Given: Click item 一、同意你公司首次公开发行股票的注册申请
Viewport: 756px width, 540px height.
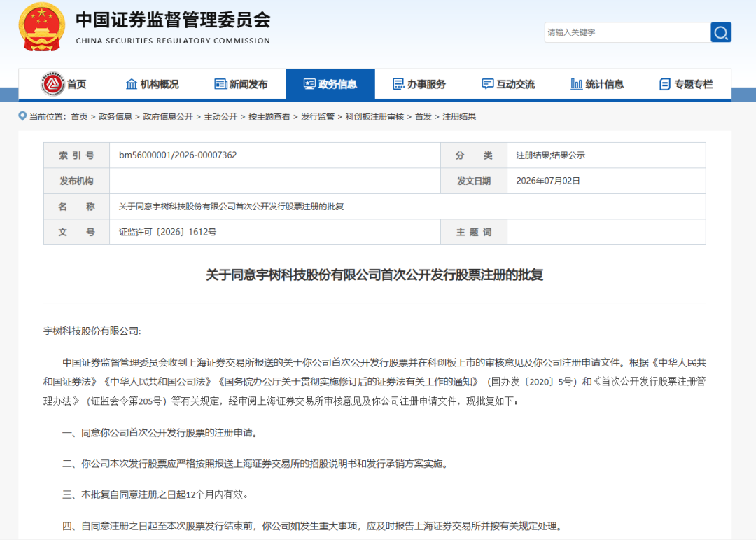Looking at the screenshot, I should [162, 432].
